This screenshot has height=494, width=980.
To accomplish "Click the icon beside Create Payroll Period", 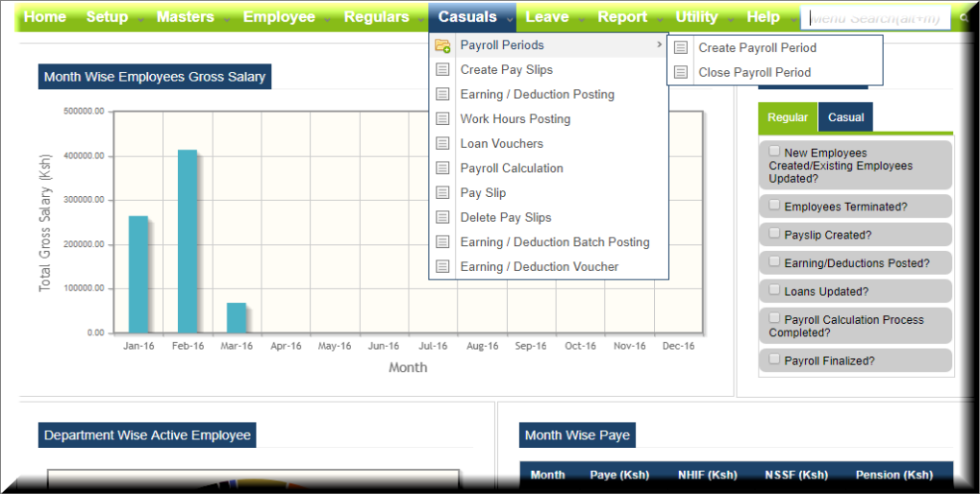I will [x=681, y=48].
